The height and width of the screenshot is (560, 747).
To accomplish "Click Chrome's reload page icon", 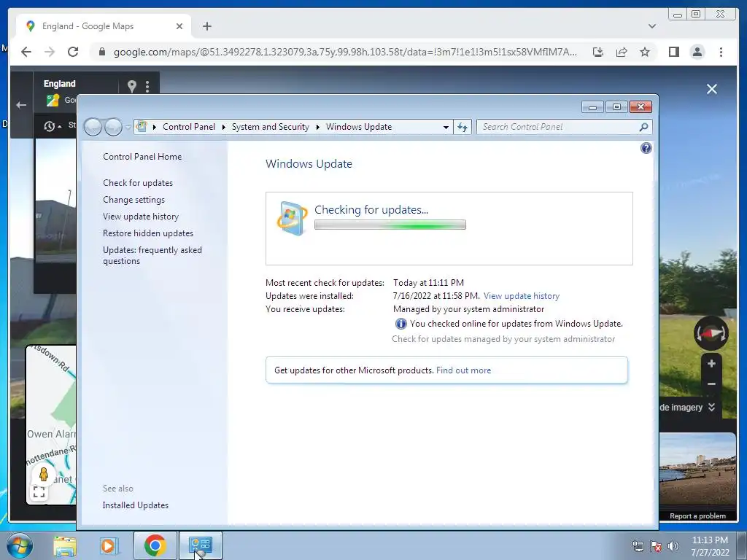I will [x=73, y=52].
